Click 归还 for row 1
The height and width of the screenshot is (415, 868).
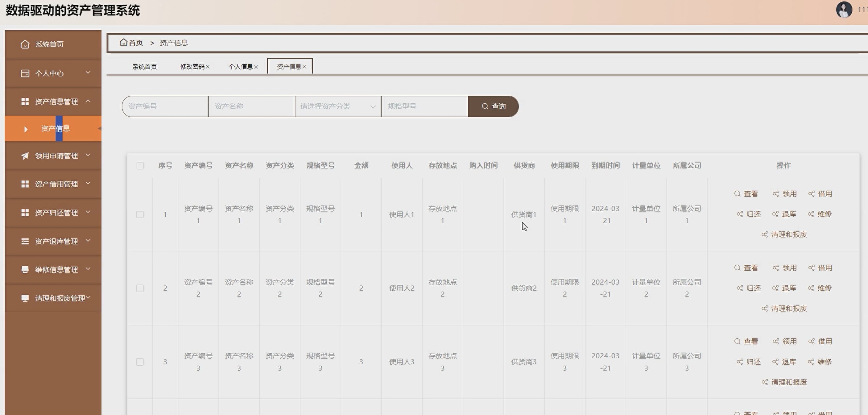click(749, 214)
